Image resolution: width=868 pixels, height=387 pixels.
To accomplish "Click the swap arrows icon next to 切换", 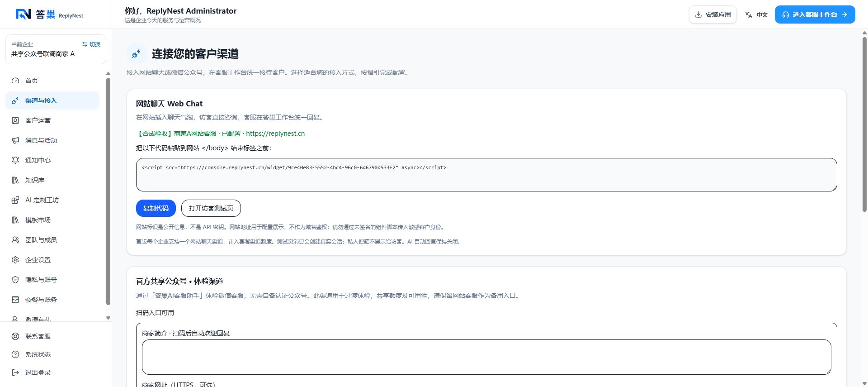I will (85, 44).
